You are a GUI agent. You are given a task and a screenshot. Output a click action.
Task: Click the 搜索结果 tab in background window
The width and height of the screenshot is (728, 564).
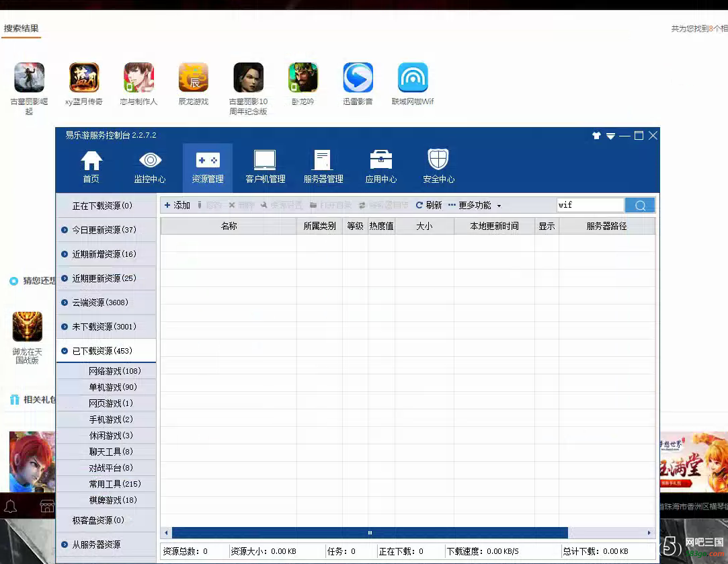pos(22,28)
